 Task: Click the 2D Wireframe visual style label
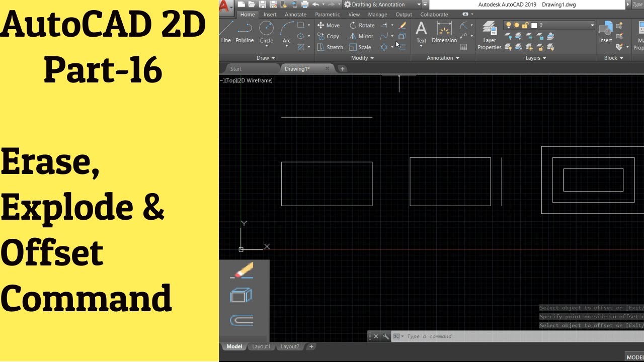click(255, 80)
